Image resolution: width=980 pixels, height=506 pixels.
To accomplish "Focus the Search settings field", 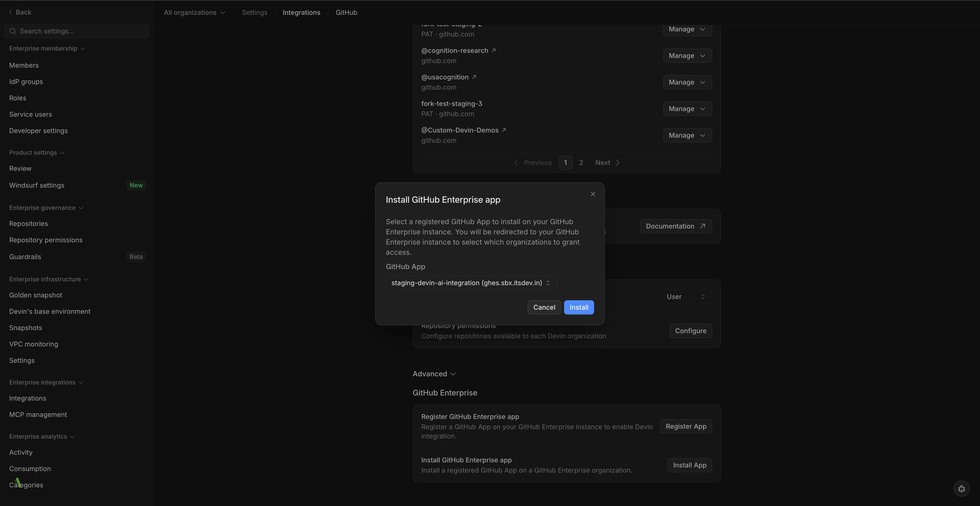I will click(77, 31).
